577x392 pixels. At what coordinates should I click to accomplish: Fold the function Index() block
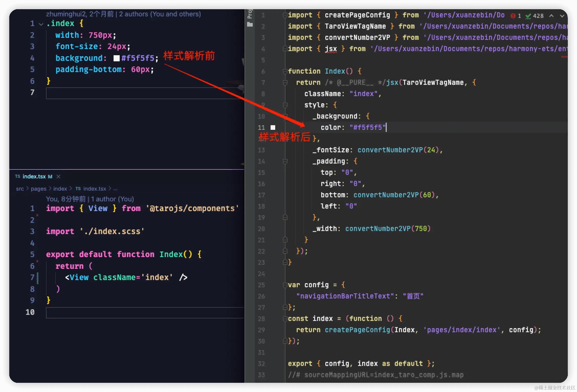pyautogui.click(x=285, y=71)
